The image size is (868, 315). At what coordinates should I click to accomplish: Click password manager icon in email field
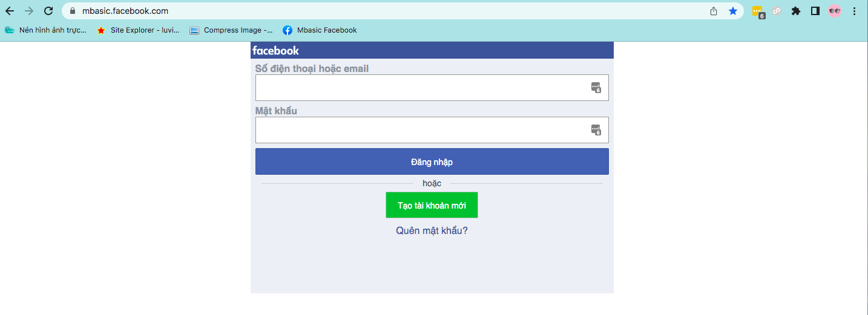click(596, 88)
